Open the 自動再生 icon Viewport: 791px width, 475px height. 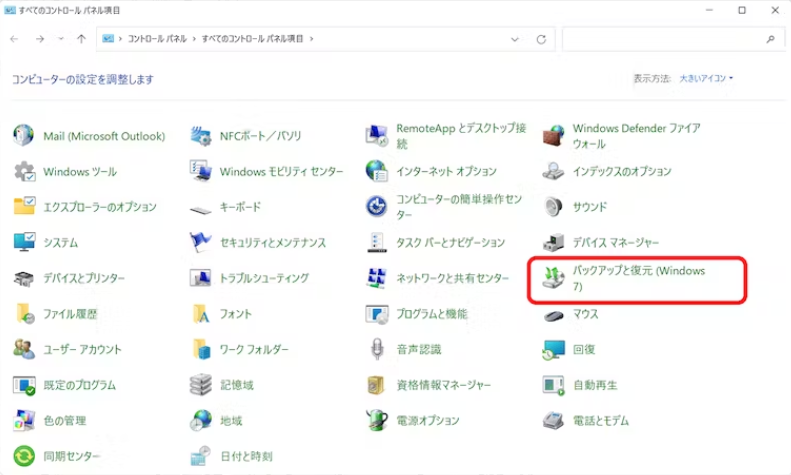(553, 385)
